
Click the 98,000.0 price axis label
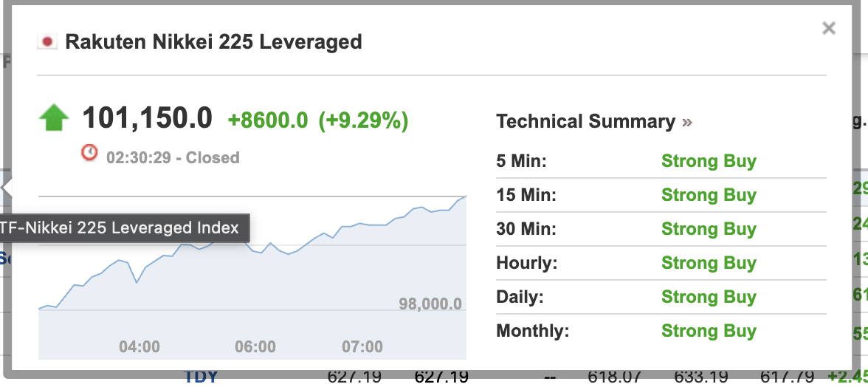point(430,304)
